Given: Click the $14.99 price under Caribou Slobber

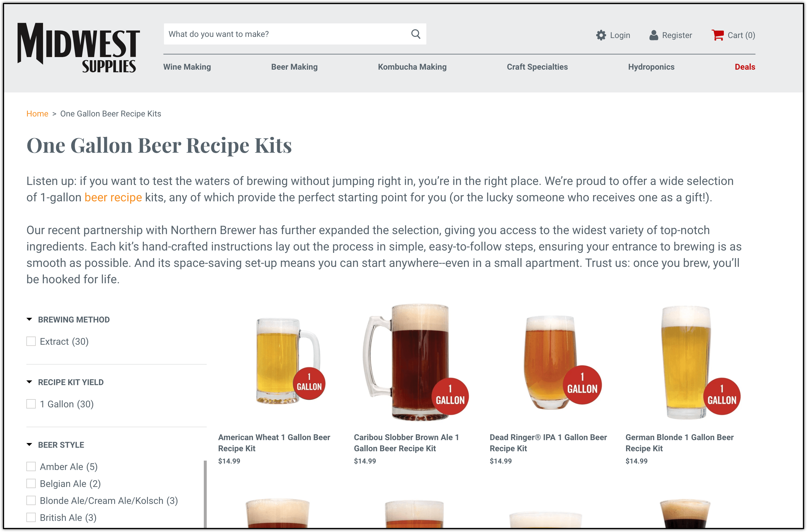Looking at the screenshot, I should 365,461.
